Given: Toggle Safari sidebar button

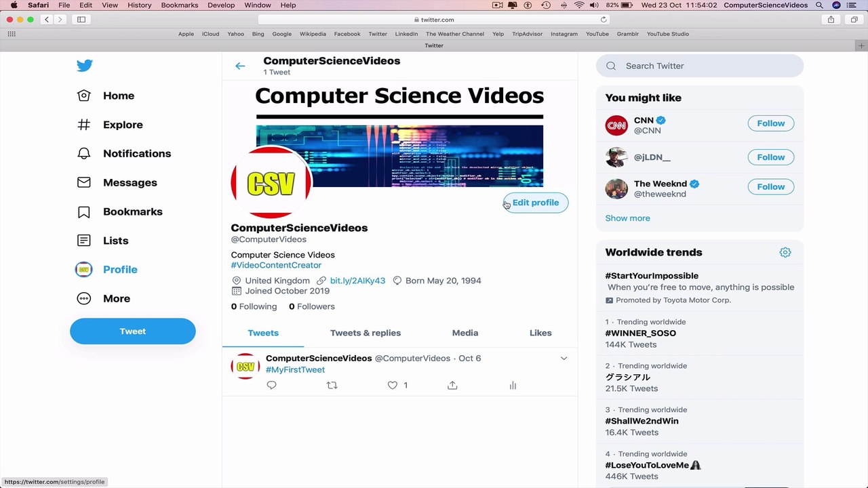Looking at the screenshot, I should pyautogui.click(x=81, y=20).
